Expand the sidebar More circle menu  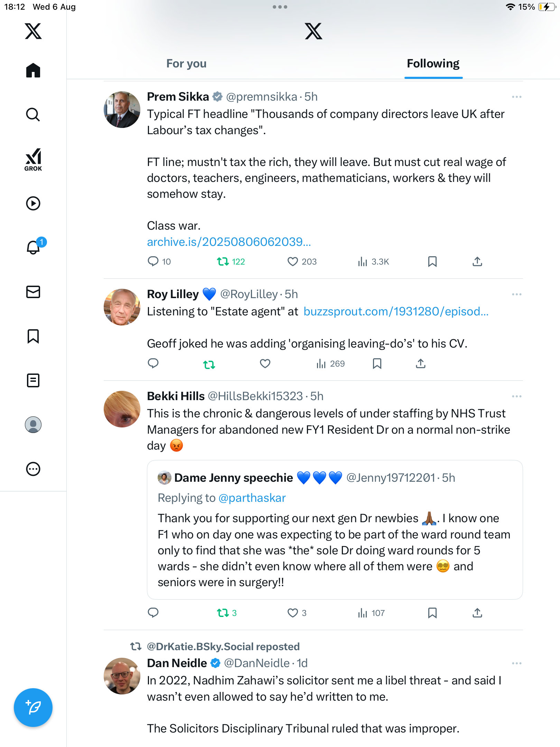tap(33, 469)
